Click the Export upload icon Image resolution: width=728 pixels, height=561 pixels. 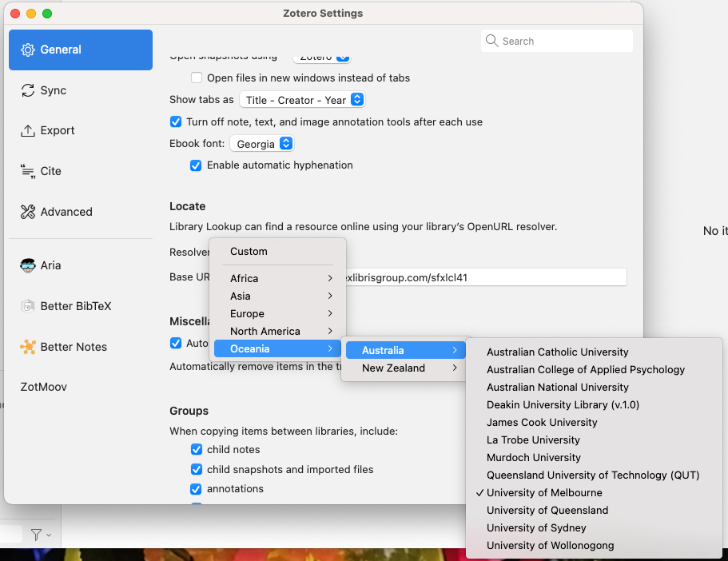coord(28,130)
